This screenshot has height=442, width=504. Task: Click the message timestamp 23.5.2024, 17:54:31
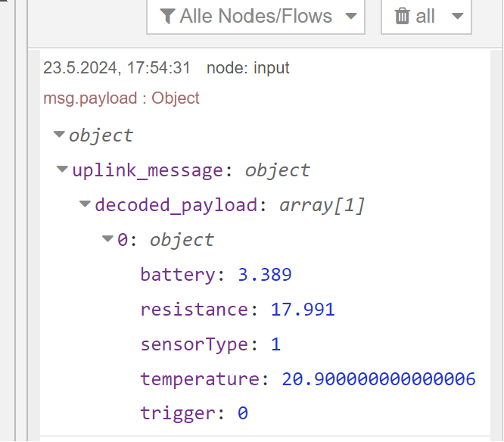point(117,68)
